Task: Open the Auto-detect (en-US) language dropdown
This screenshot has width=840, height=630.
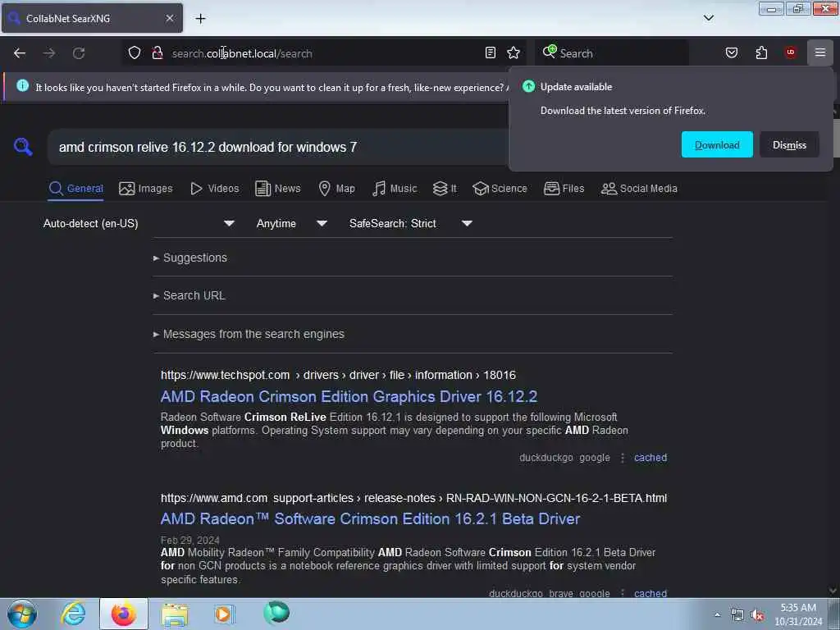Action: pos(139,223)
